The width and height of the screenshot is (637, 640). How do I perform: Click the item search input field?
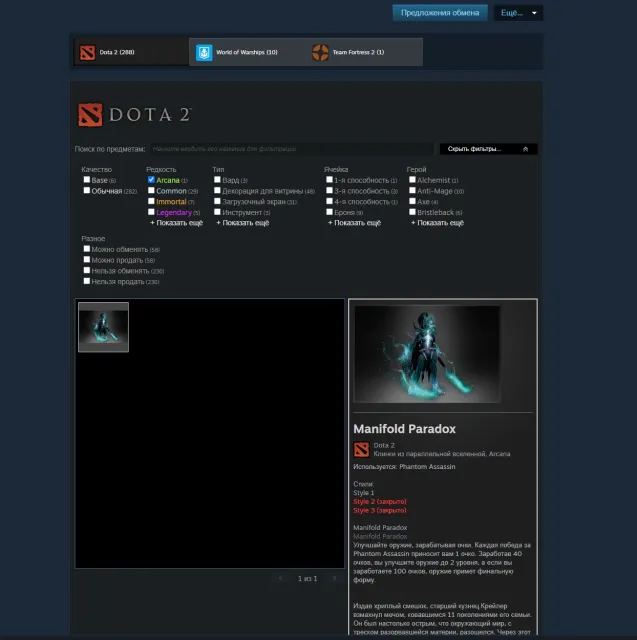coord(291,149)
